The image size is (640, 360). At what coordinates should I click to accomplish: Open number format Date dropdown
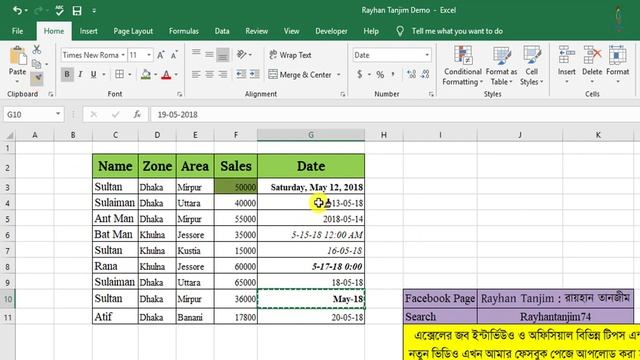coord(427,55)
